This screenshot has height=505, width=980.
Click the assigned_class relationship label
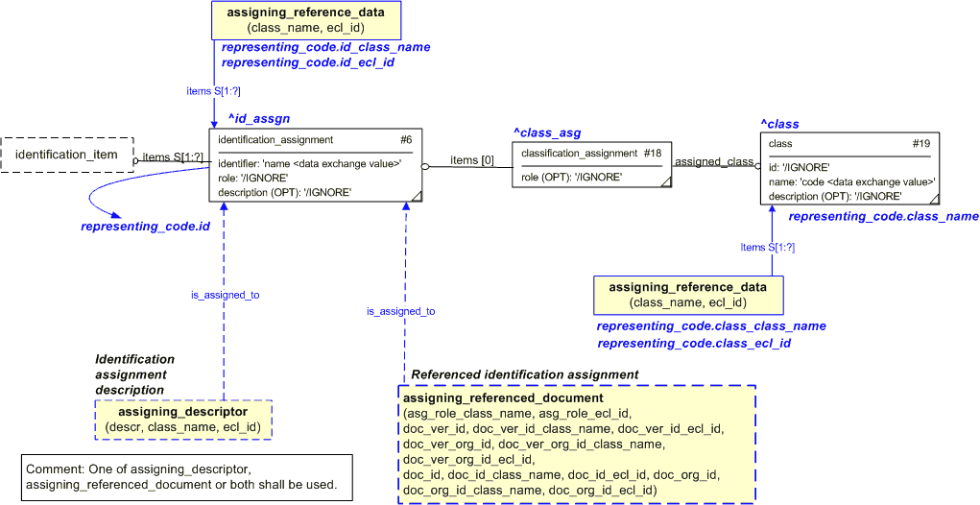pyautogui.click(x=714, y=161)
